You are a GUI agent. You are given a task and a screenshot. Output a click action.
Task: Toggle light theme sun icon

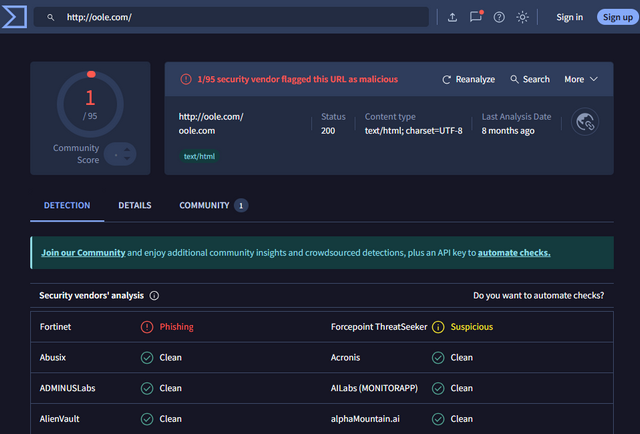(522, 17)
